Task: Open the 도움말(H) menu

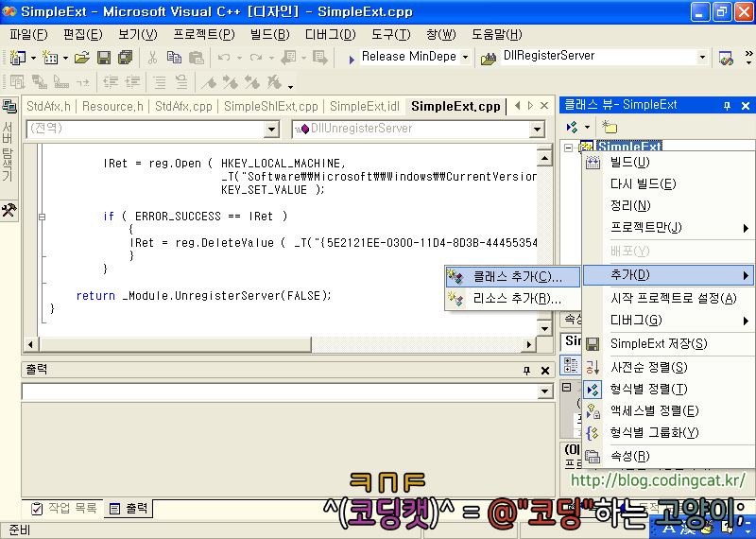Action: click(497, 35)
